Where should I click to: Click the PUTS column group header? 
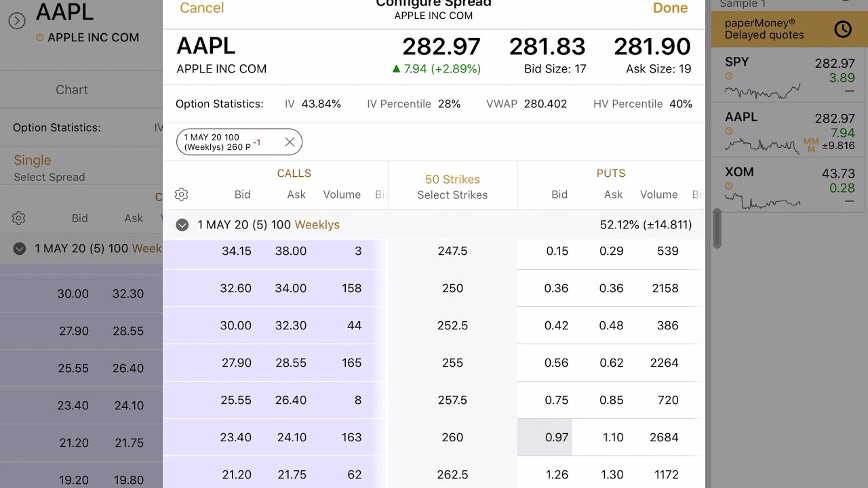[x=611, y=174]
